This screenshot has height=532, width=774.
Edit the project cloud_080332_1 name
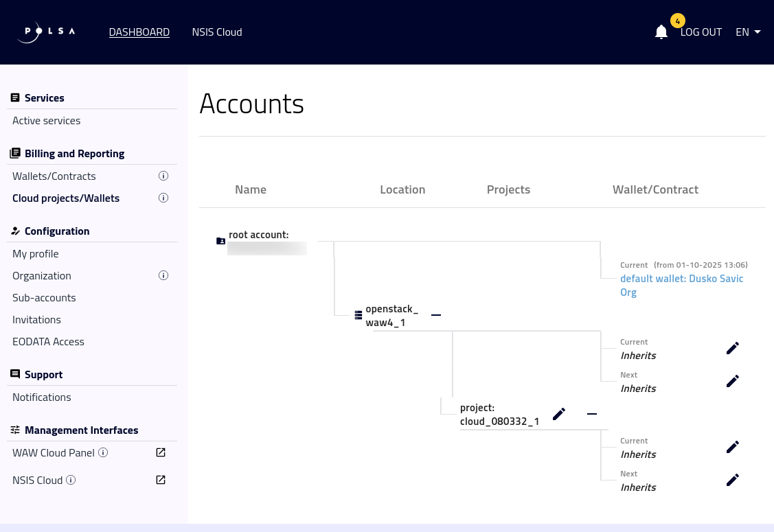(559, 414)
